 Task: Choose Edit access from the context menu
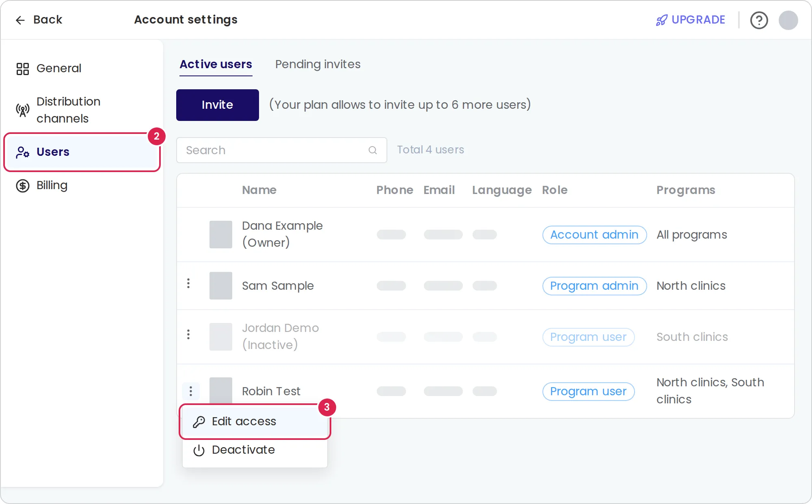(255, 422)
